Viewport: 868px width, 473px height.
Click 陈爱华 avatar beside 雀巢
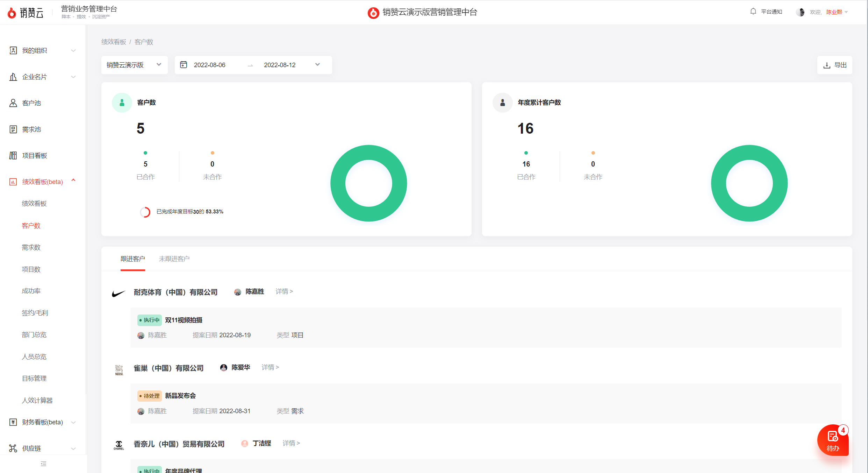click(x=224, y=367)
